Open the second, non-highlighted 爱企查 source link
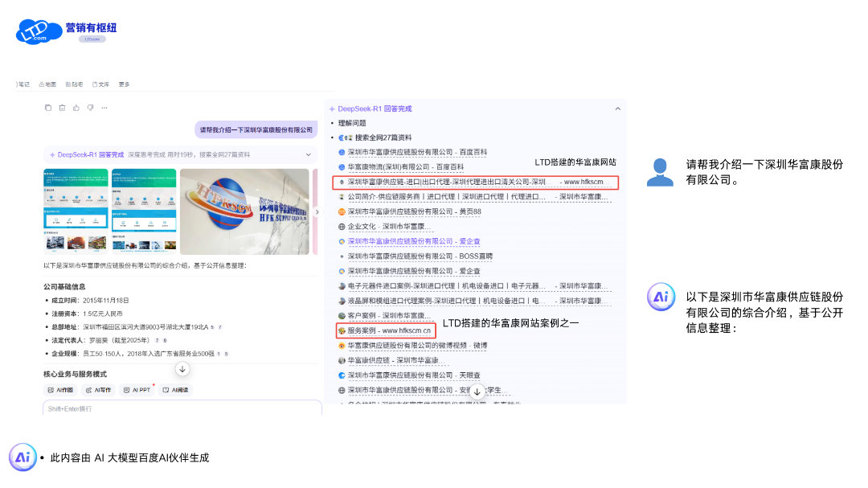 click(414, 272)
